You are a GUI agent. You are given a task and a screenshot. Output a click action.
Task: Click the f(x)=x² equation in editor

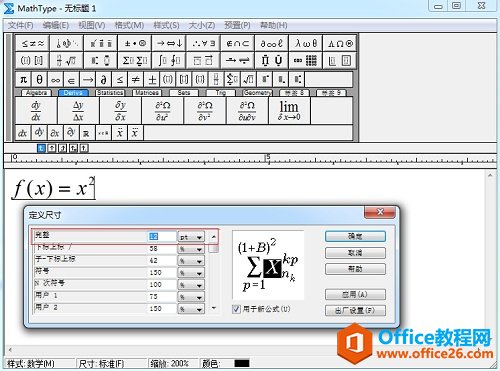(54, 188)
